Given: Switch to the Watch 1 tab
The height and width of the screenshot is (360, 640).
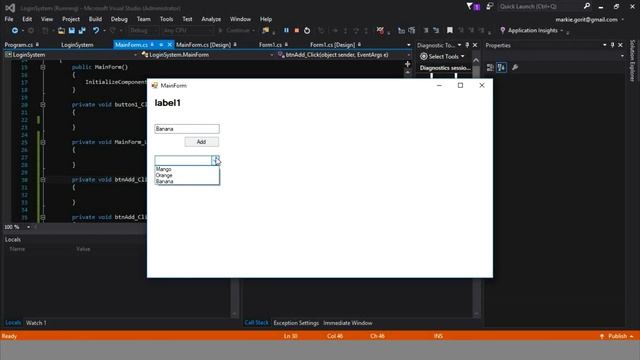Looking at the screenshot, I should (x=36, y=323).
